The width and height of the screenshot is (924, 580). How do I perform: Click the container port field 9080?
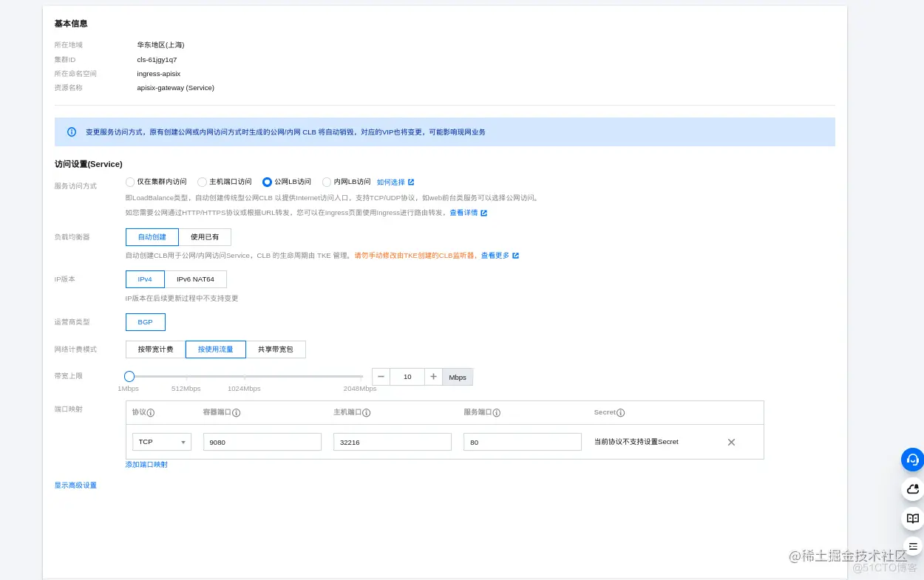click(x=262, y=442)
